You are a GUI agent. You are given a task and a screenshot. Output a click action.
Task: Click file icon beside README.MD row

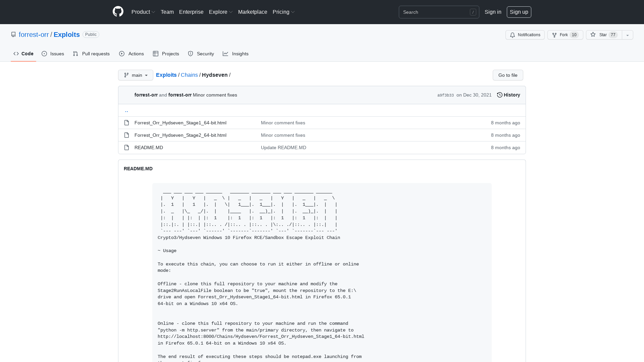(126, 147)
